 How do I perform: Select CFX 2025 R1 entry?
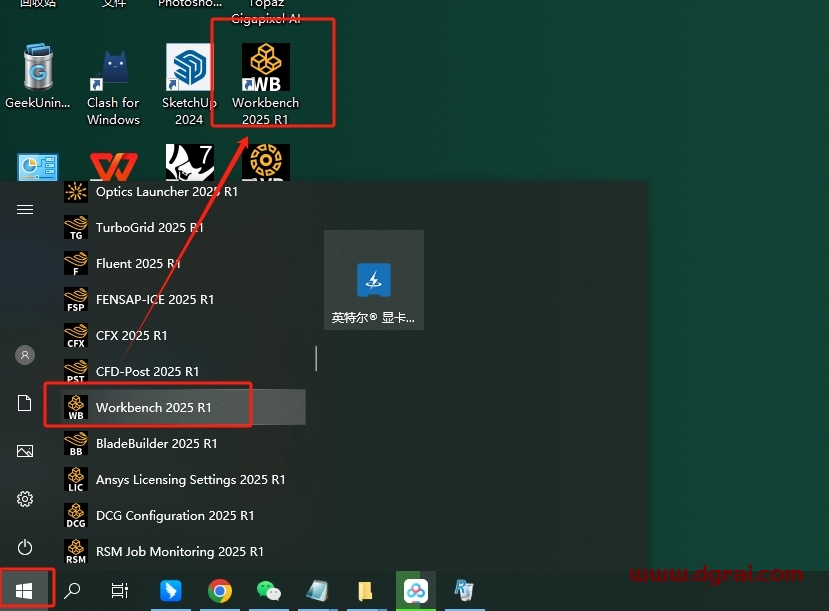184,335
